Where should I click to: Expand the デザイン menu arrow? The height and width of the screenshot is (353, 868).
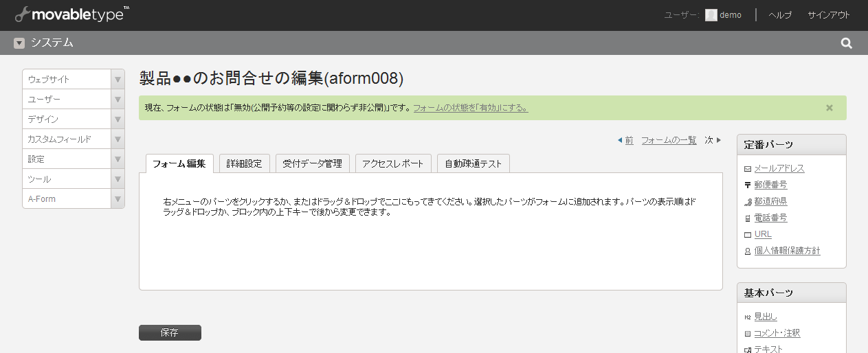118,119
